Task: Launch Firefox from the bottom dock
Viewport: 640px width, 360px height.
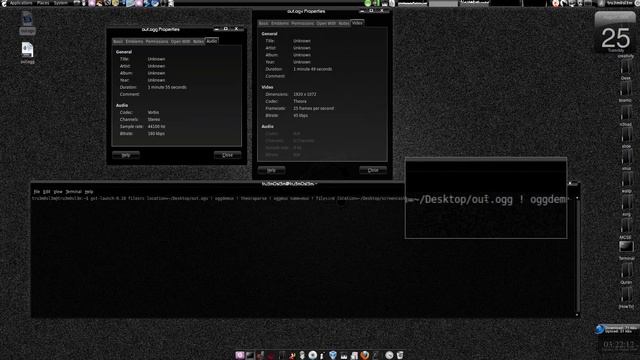Action: tap(365, 355)
